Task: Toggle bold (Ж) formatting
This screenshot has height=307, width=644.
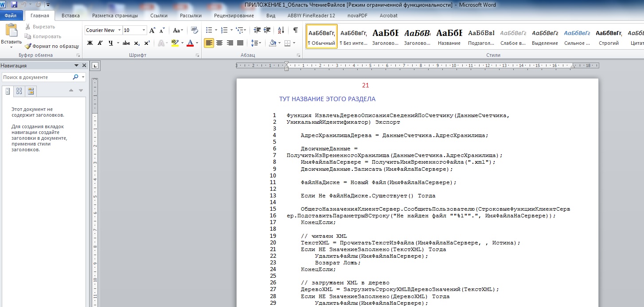Action: 90,43
